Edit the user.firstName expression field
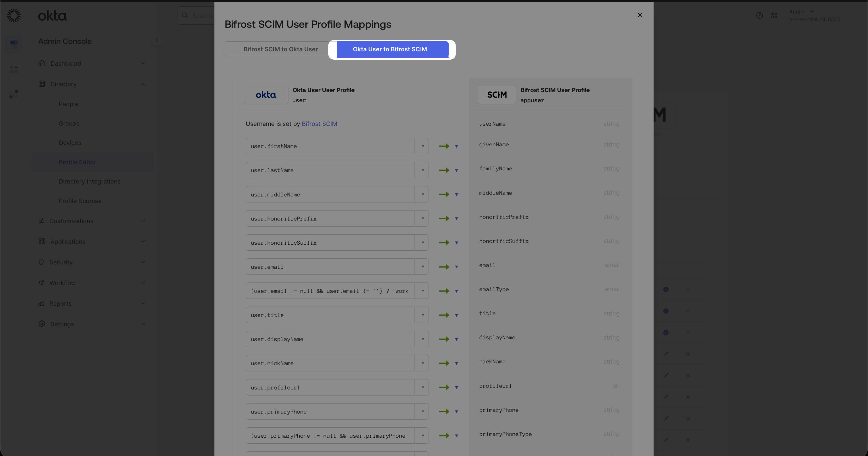 [x=330, y=146]
